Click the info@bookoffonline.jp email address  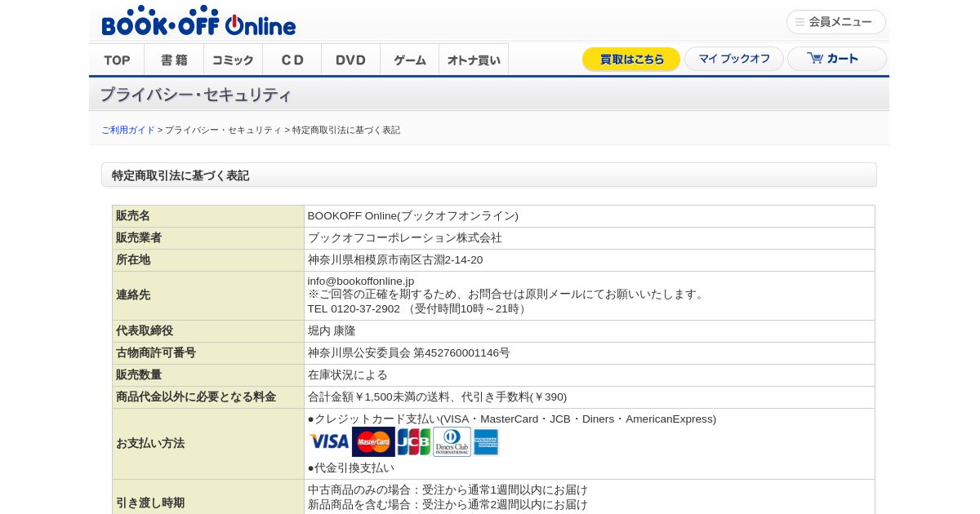click(361, 281)
